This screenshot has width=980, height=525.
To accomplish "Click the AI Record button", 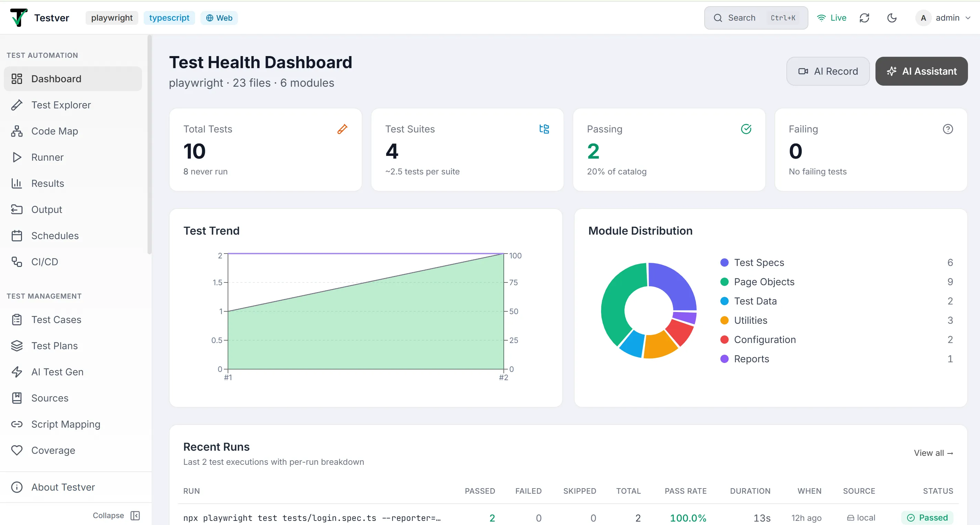I will [828, 71].
